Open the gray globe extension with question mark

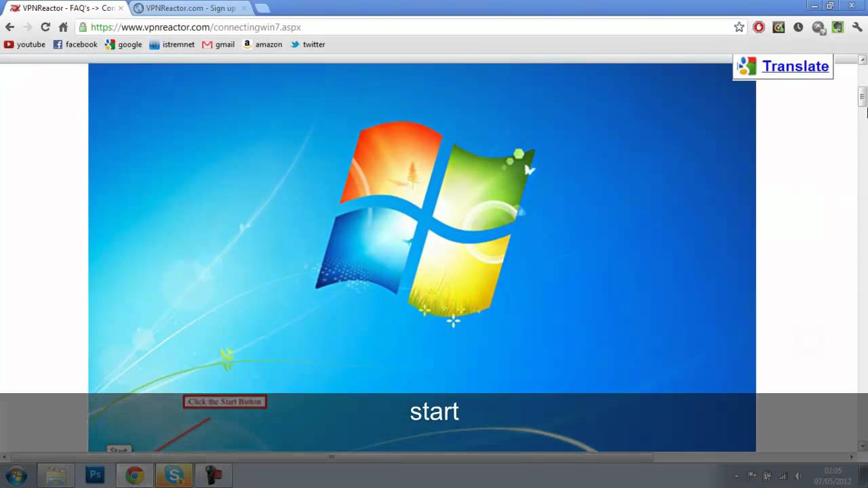818,27
